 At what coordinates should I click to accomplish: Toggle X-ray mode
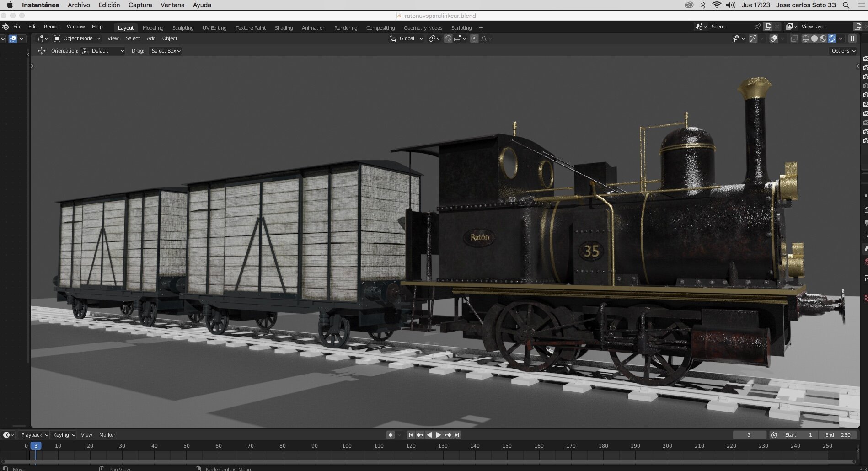[794, 38]
